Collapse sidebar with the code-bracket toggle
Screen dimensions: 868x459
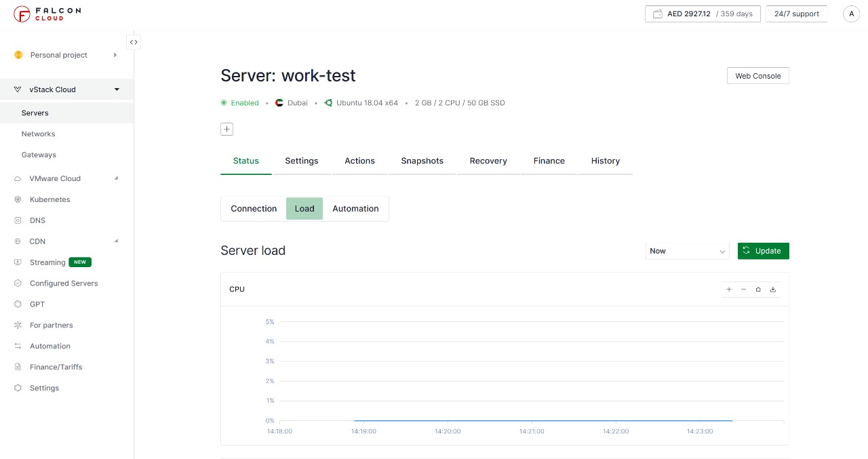coord(134,42)
